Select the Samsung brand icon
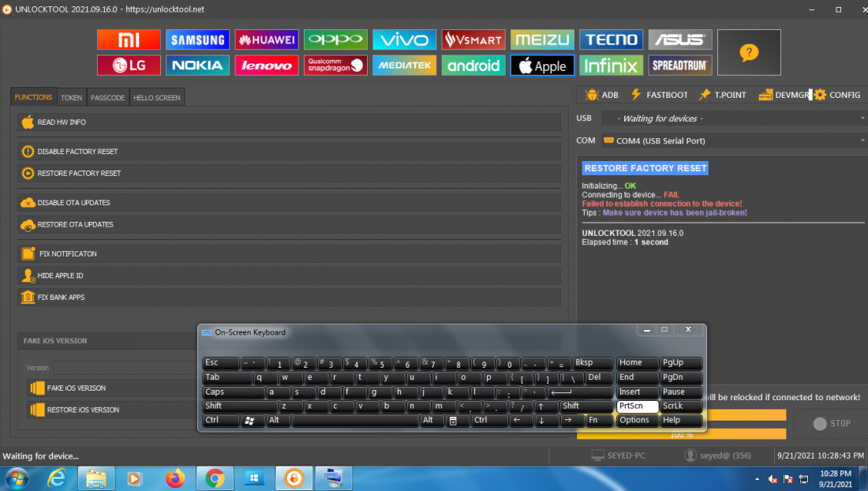Image resolution: width=868 pixels, height=491 pixels. [197, 39]
